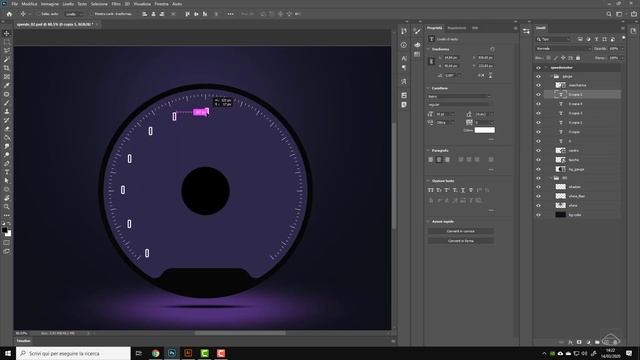Click the foreground color swatch in toolbar
The width and height of the screenshot is (640, 360).
pos(4,230)
